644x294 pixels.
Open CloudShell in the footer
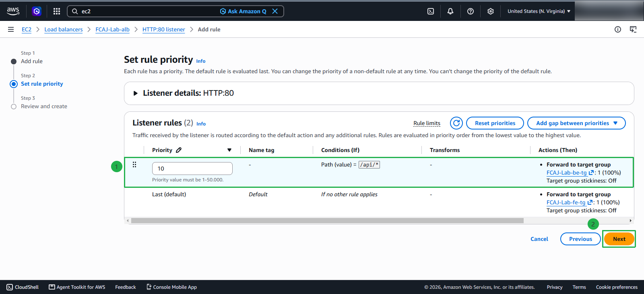[23, 287]
